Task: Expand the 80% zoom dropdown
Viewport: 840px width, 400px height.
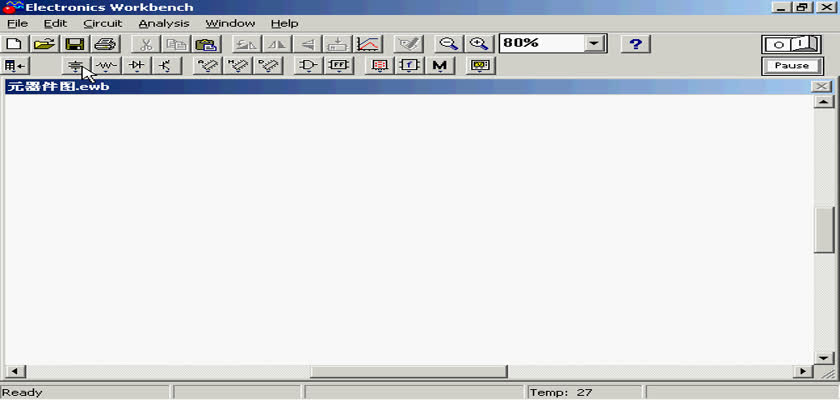Action: coord(596,44)
